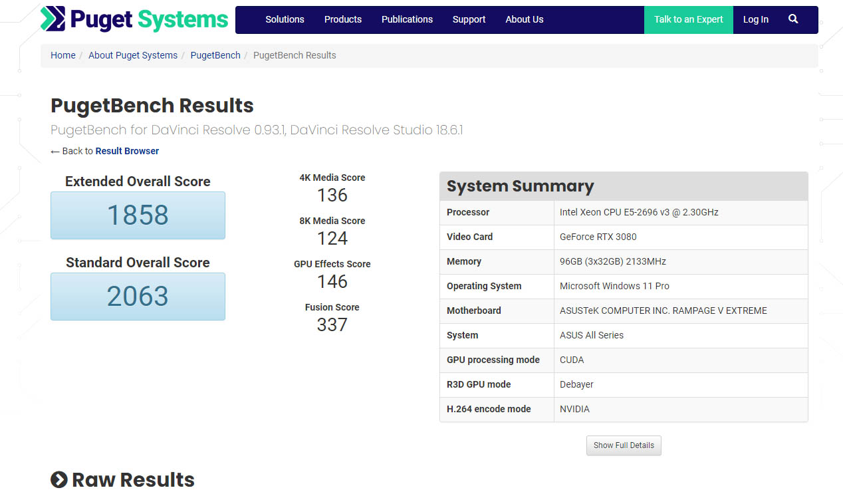Expand the Raw Results section arrow icon
This screenshot has width=843, height=504.
pyautogui.click(x=59, y=479)
